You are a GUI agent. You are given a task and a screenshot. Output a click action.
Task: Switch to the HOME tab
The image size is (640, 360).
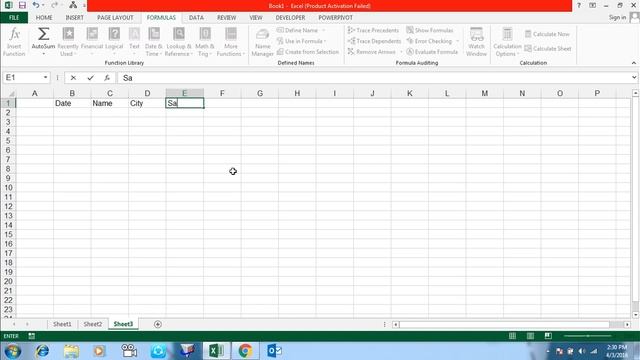click(x=44, y=18)
